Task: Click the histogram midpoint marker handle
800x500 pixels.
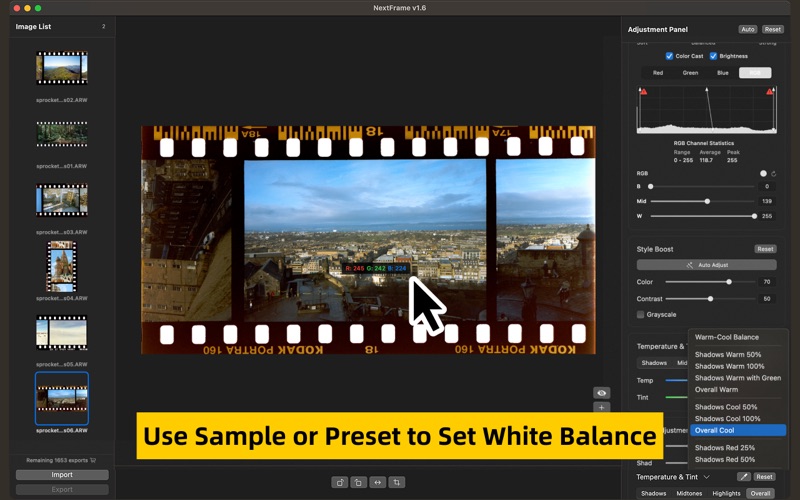Action: click(707, 90)
